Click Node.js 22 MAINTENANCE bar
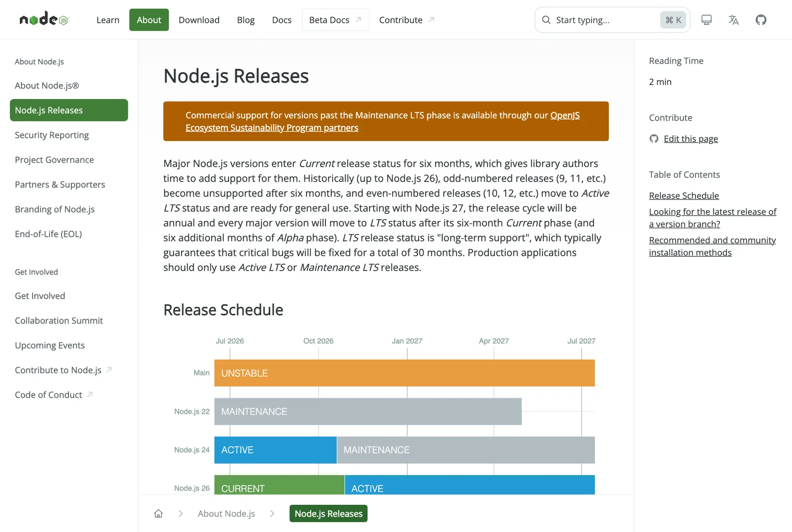792x532 pixels. [368, 411]
